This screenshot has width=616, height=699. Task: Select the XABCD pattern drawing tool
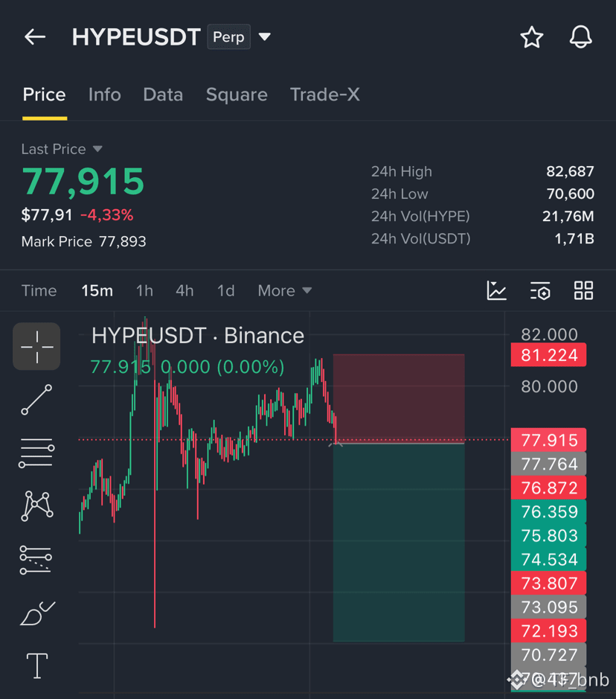click(37, 506)
